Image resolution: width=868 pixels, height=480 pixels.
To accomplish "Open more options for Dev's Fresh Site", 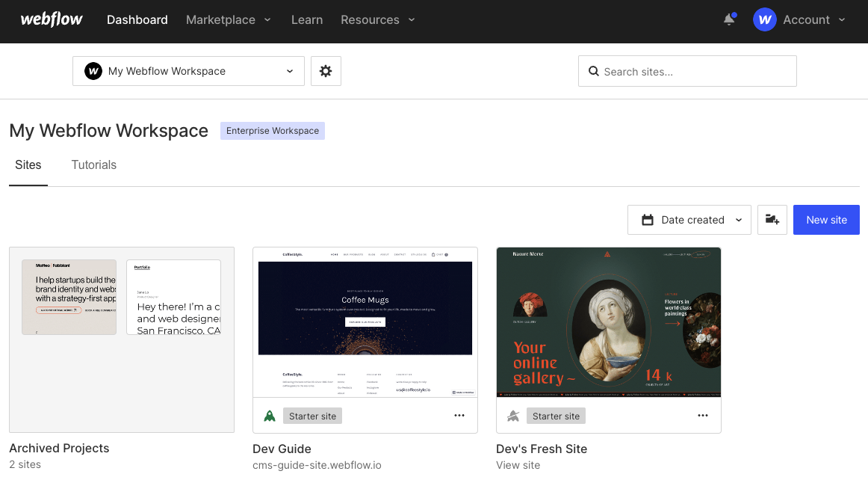I will coord(703,416).
